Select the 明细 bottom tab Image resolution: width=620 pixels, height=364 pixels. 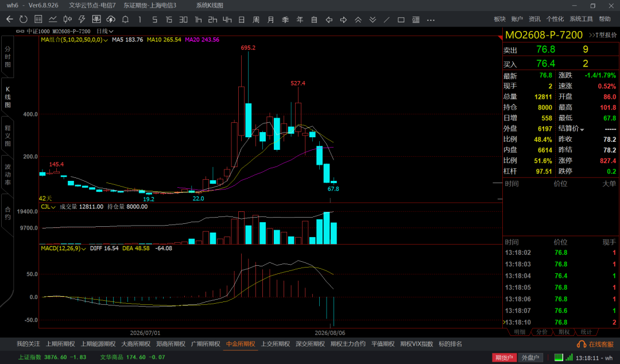point(520,332)
